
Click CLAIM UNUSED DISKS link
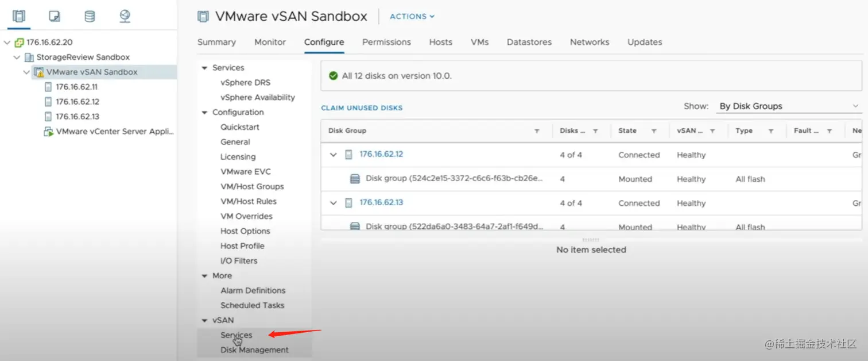point(362,108)
